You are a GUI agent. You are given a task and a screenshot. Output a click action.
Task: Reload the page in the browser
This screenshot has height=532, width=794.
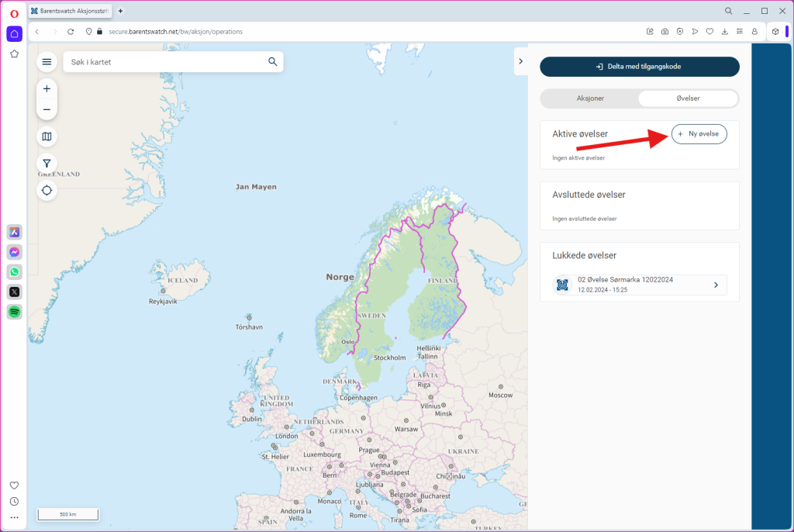pyautogui.click(x=71, y=32)
